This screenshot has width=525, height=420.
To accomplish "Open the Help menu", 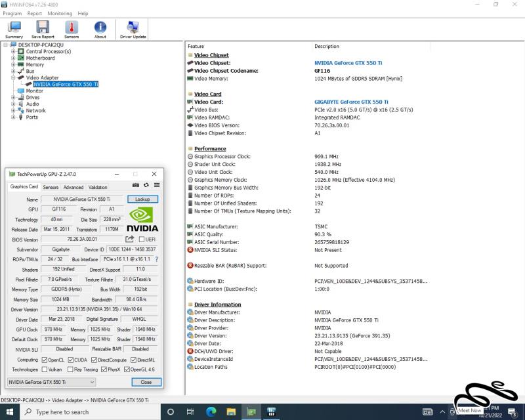I will pyautogui.click(x=83, y=13).
